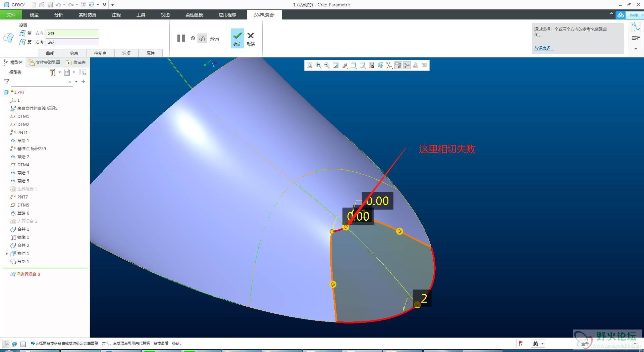Open the saved orientations cube icon
Image resolution: width=644 pixels, height=352 pixels.
(x=354, y=65)
